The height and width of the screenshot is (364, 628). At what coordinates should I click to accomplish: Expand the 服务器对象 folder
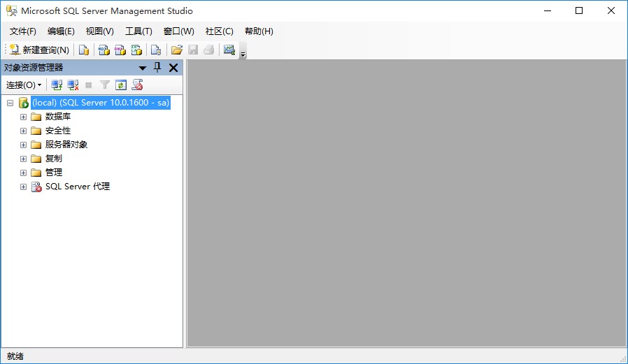tap(23, 145)
